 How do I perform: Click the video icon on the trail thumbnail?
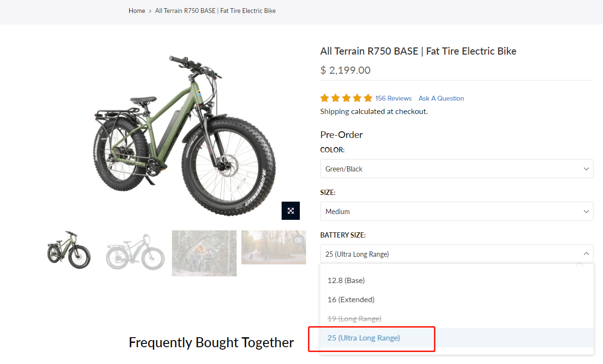click(298, 240)
